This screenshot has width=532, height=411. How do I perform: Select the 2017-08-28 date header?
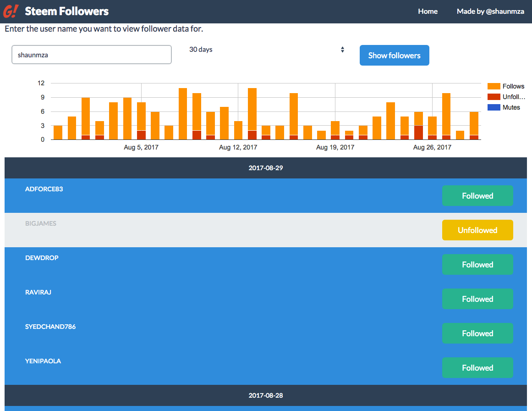tap(266, 395)
